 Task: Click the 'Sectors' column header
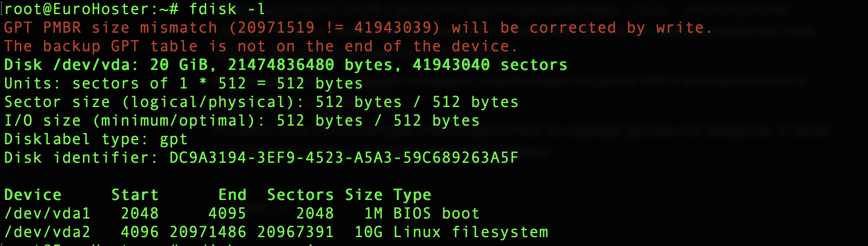(x=300, y=195)
